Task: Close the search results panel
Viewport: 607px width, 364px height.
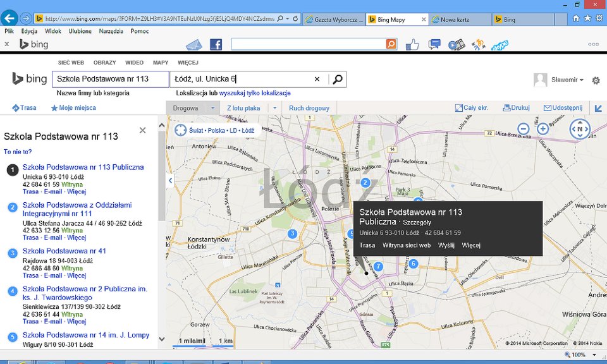Action: [x=142, y=130]
